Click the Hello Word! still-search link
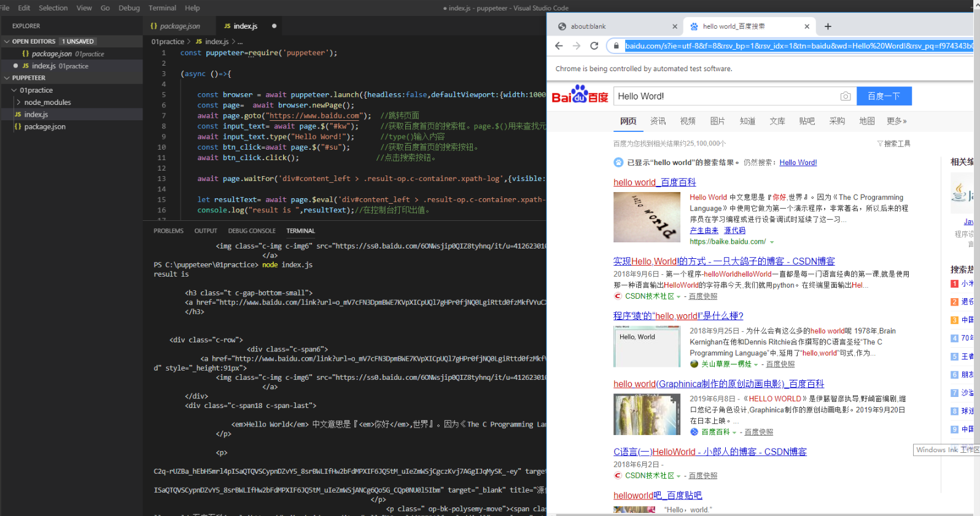Image resolution: width=980 pixels, height=516 pixels. pyautogui.click(x=798, y=163)
